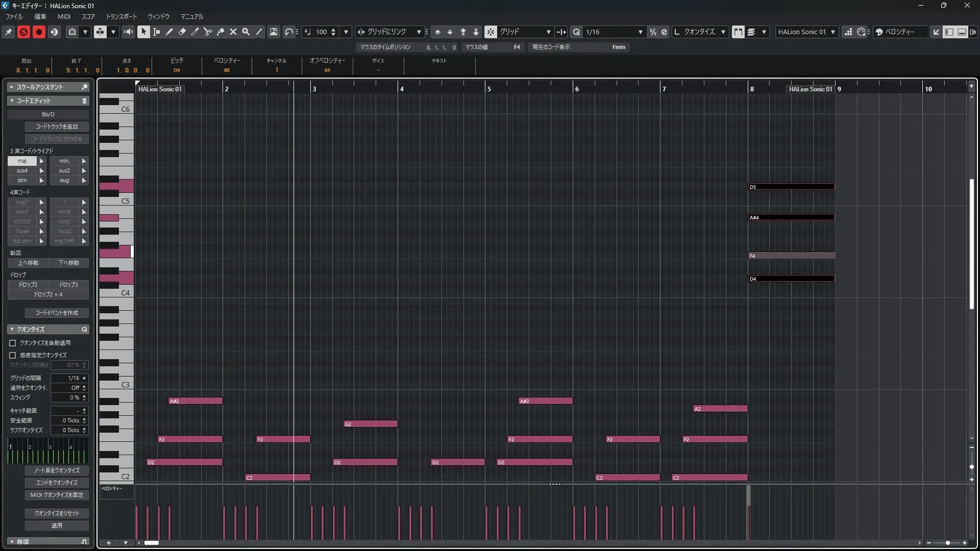980x551 pixels.
Task: Select the Zoom magnifier tool
Action: 246,32
